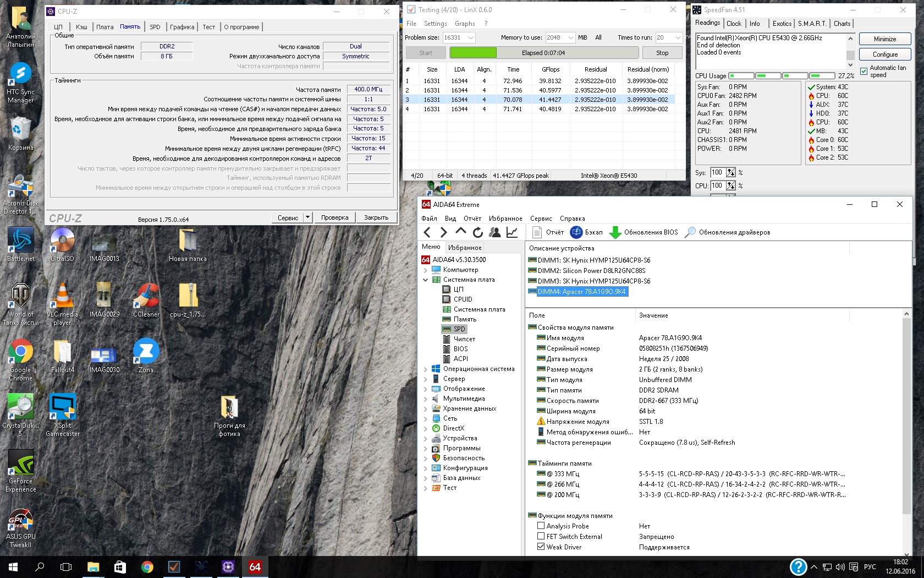
Task: Enable the Analysis Probe checkbox
Action: [541, 526]
